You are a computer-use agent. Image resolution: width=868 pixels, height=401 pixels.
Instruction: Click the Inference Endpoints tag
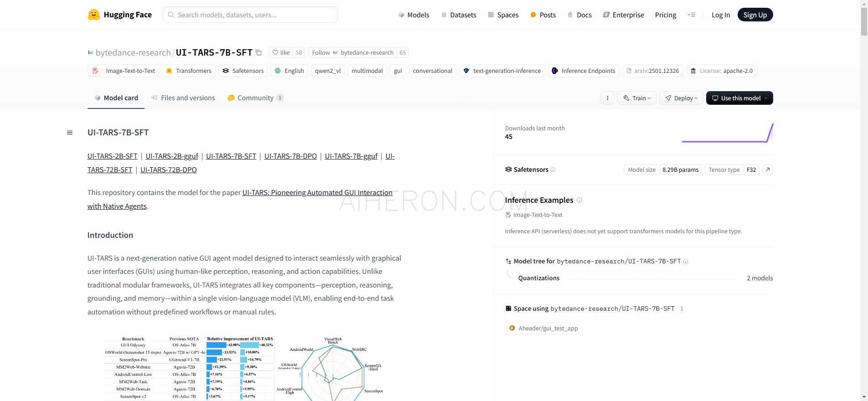pos(584,71)
